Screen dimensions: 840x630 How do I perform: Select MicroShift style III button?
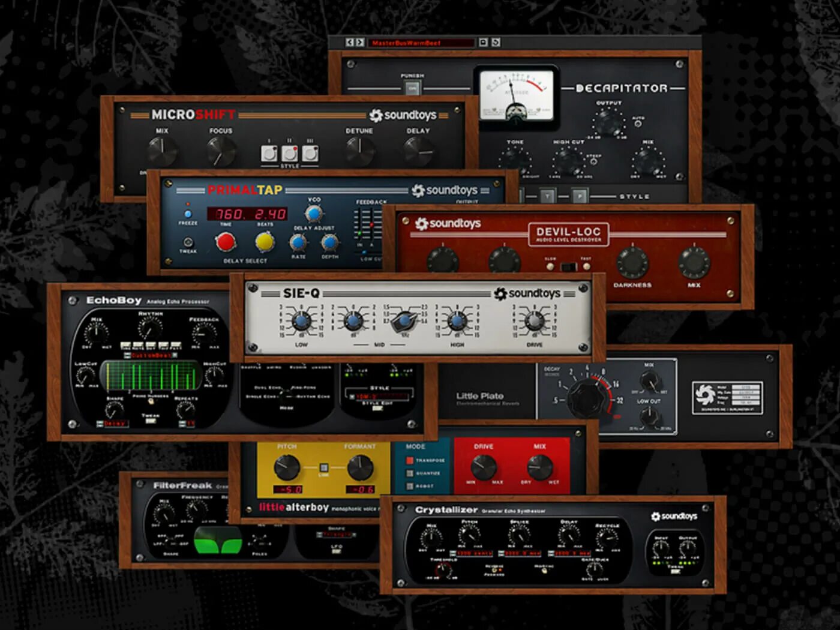pyautogui.click(x=310, y=154)
